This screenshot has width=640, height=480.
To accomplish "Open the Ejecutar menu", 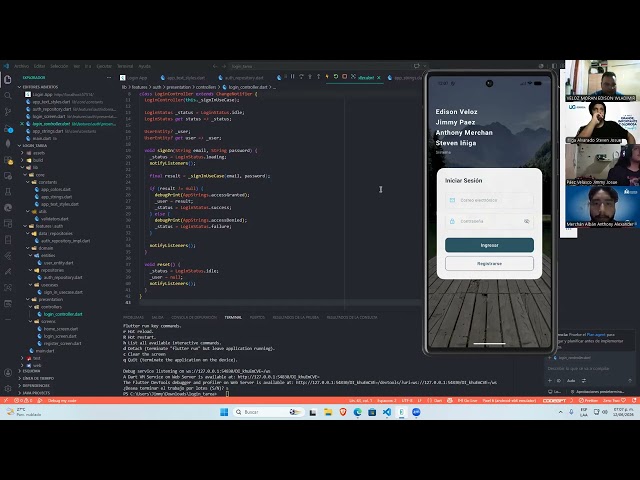I will tap(104, 66).
